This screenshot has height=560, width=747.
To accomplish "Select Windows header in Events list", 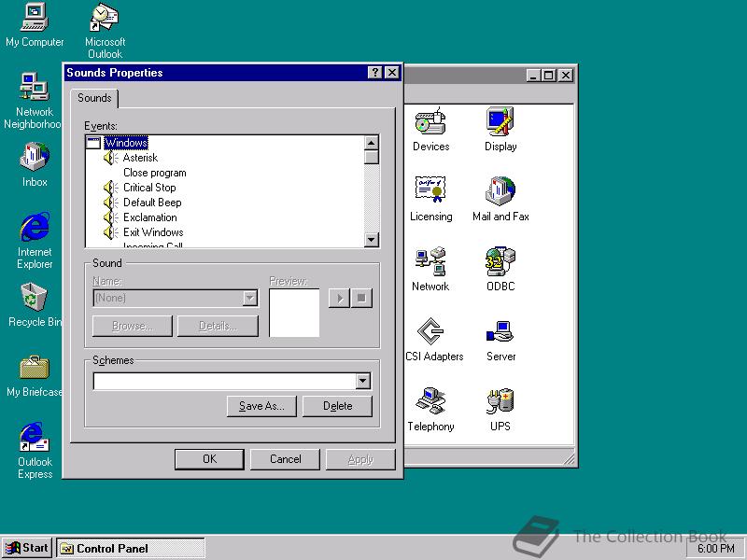I will [126, 143].
